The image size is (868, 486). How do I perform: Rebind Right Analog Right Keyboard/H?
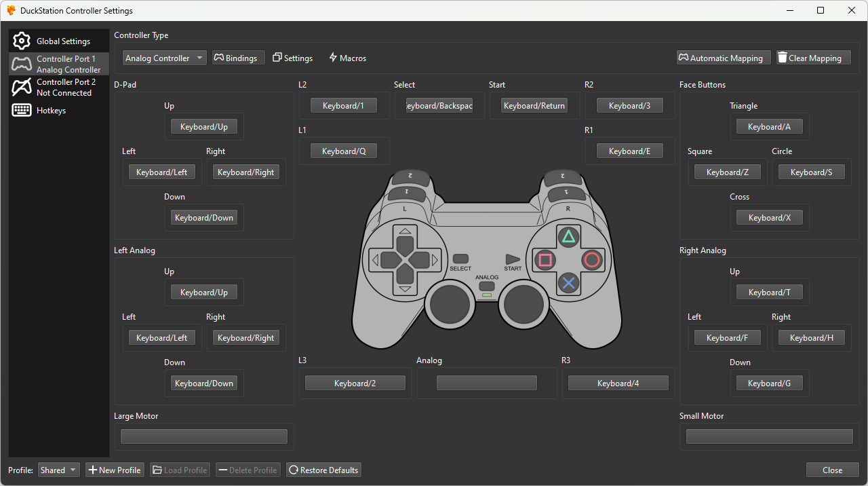click(x=812, y=338)
